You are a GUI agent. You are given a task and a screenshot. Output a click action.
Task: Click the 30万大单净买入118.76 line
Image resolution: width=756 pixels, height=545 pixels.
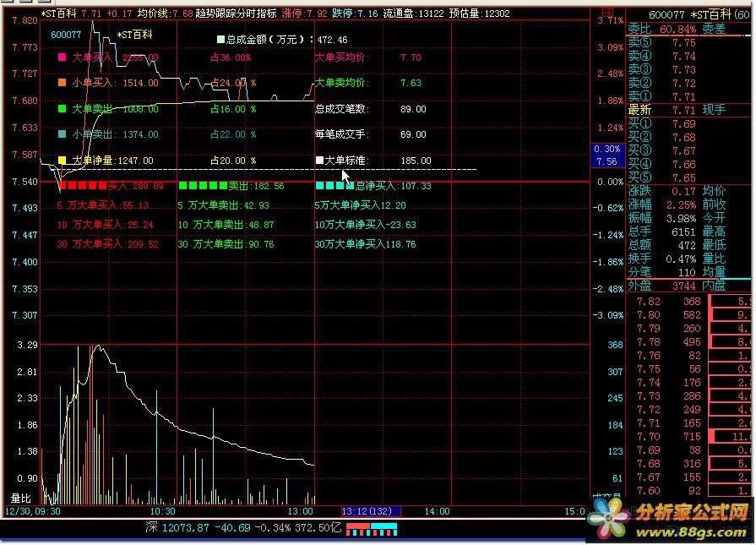click(365, 244)
